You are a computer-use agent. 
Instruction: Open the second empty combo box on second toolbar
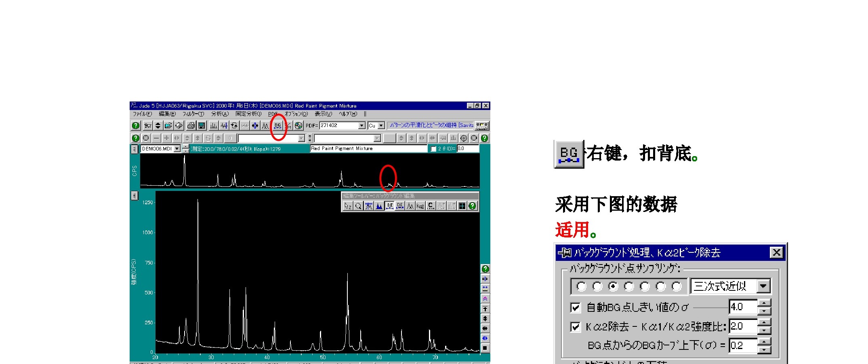[377, 138]
